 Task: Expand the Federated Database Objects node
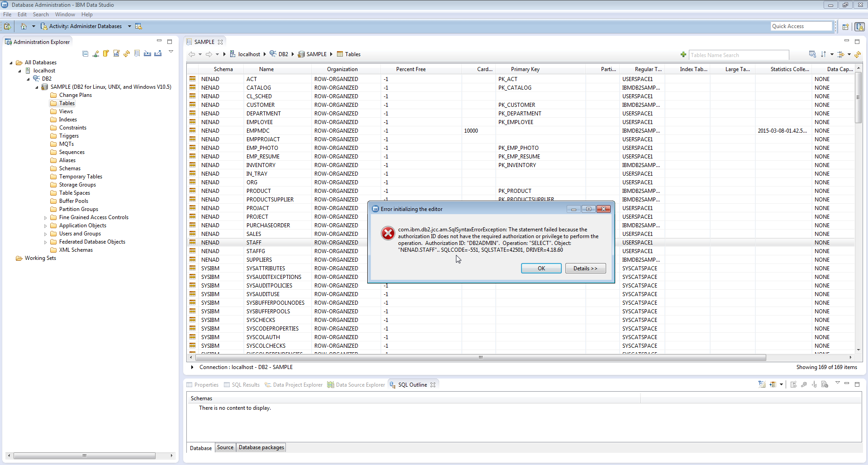[x=45, y=242]
